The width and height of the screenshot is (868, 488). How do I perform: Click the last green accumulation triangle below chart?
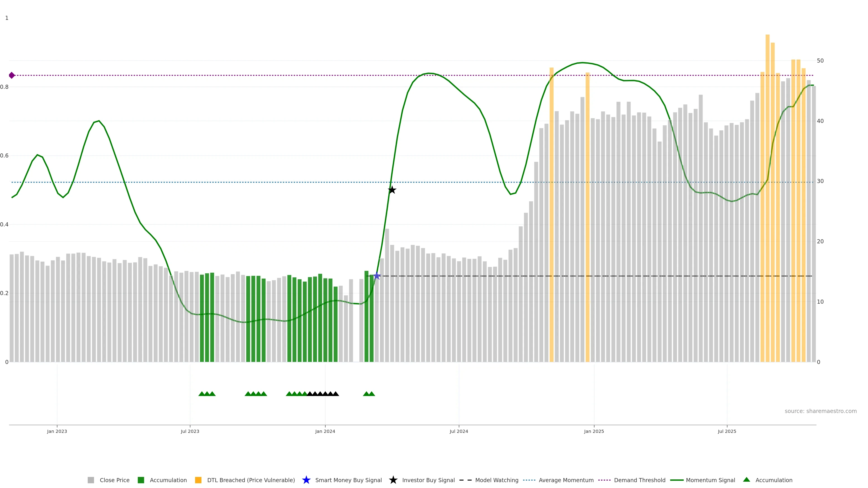pos(372,394)
